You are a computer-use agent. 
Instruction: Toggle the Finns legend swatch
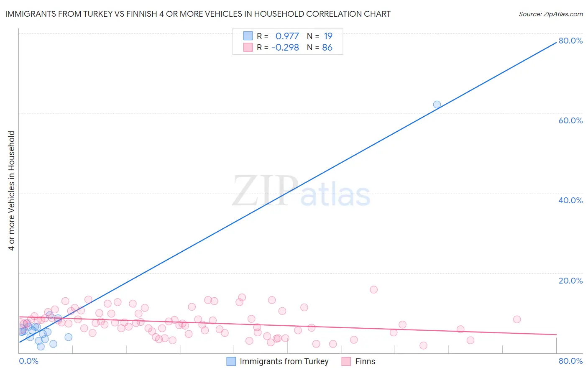[346, 361]
